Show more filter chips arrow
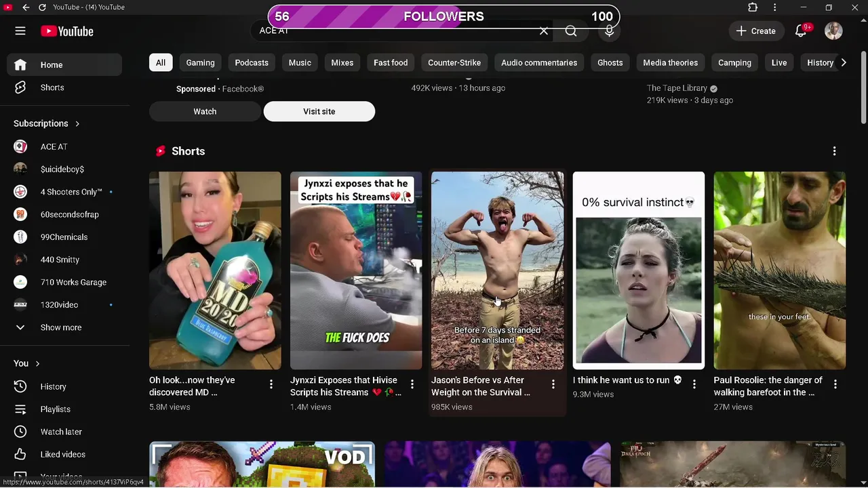 [844, 62]
